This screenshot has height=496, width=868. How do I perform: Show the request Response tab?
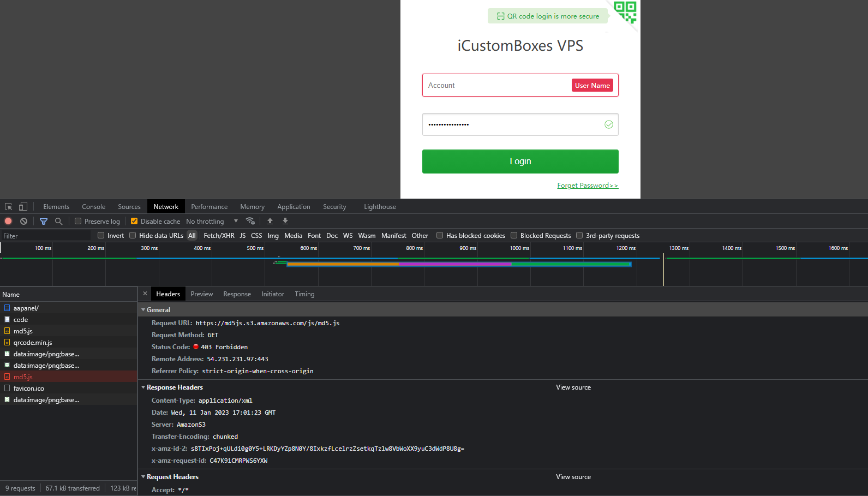click(237, 294)
